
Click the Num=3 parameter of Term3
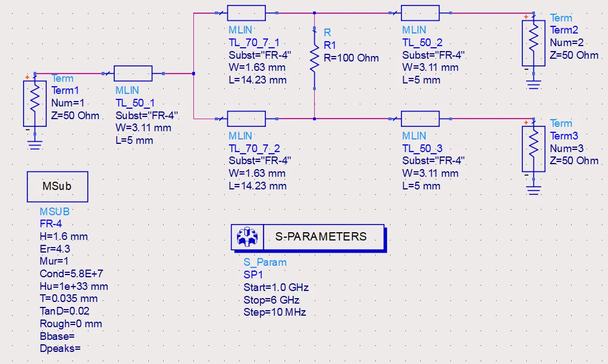566,148
